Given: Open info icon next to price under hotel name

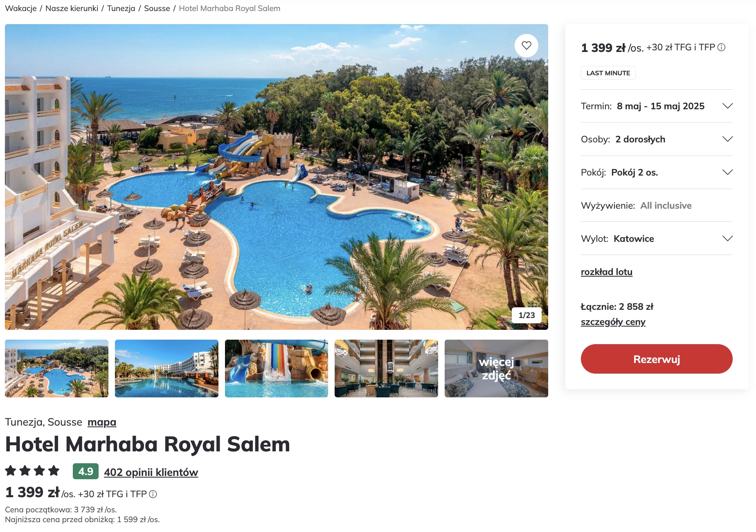Looking at the screenshot, I should click(x=153, y=494).
